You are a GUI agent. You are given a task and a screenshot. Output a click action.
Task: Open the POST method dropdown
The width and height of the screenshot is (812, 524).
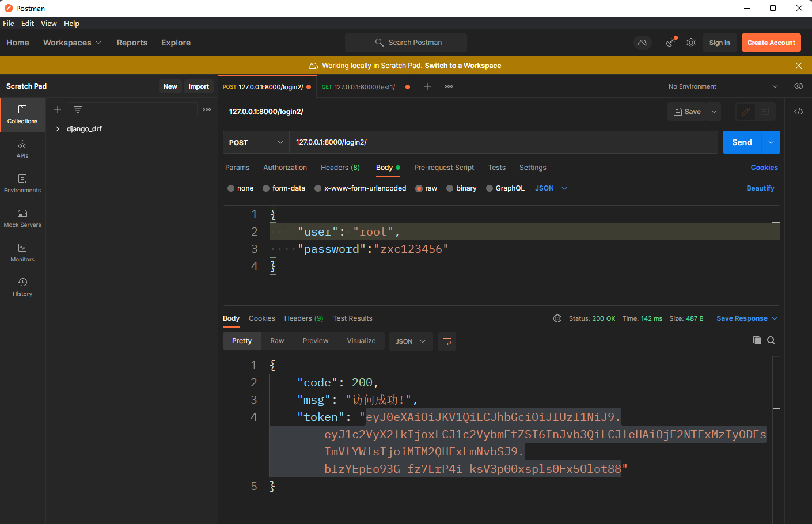(256, 142)
